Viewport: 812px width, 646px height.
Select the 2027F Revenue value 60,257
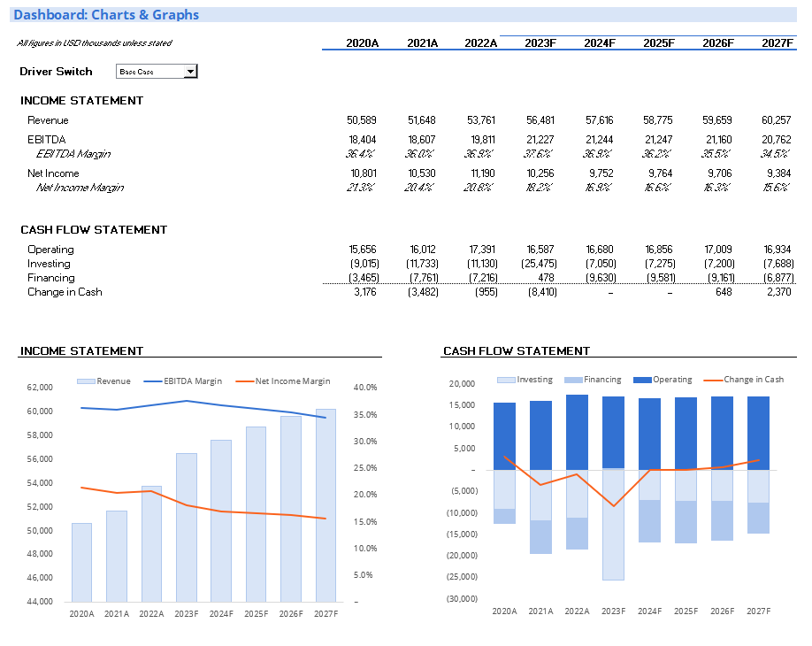point(777,120)
